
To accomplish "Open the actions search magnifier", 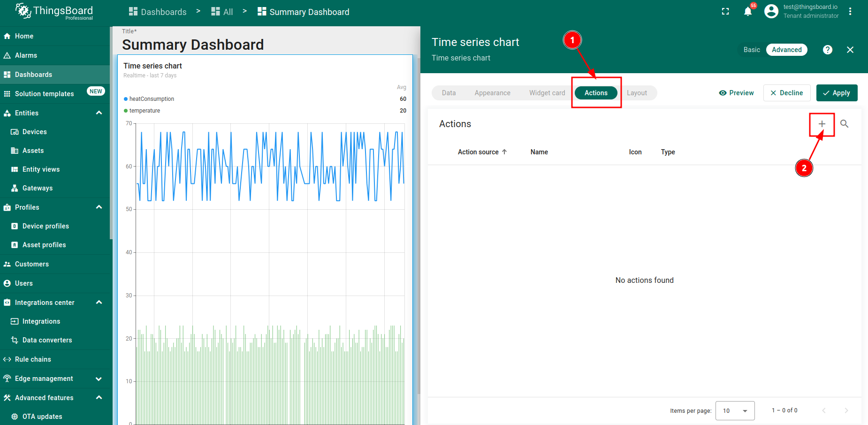I will (844, 124).
